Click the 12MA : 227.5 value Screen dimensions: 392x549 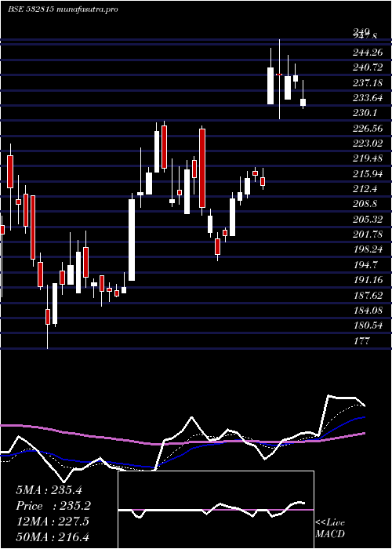pos(53,522)
